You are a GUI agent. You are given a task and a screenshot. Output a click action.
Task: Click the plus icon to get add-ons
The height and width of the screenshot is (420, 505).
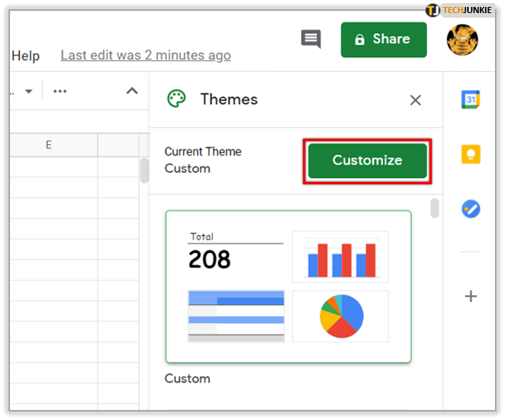471,297
